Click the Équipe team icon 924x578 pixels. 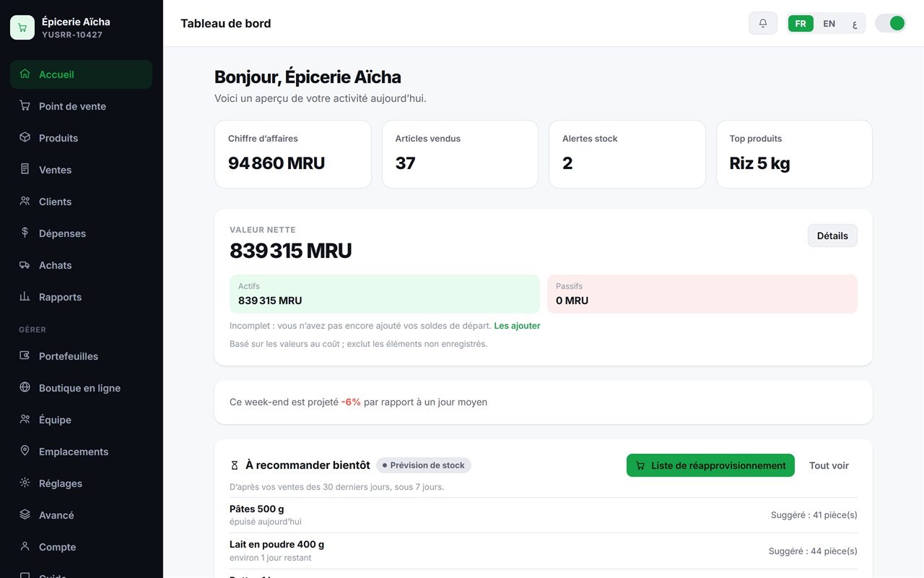[x=25, y=419]
